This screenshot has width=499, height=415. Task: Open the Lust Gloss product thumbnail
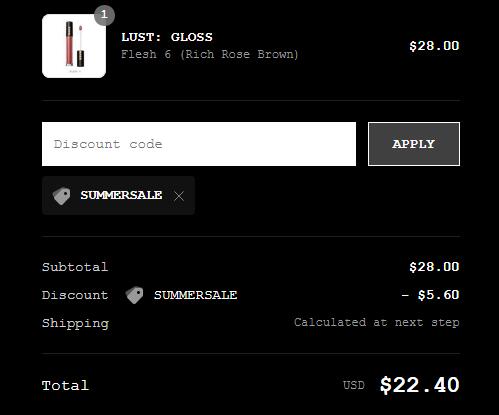[74, 46]
